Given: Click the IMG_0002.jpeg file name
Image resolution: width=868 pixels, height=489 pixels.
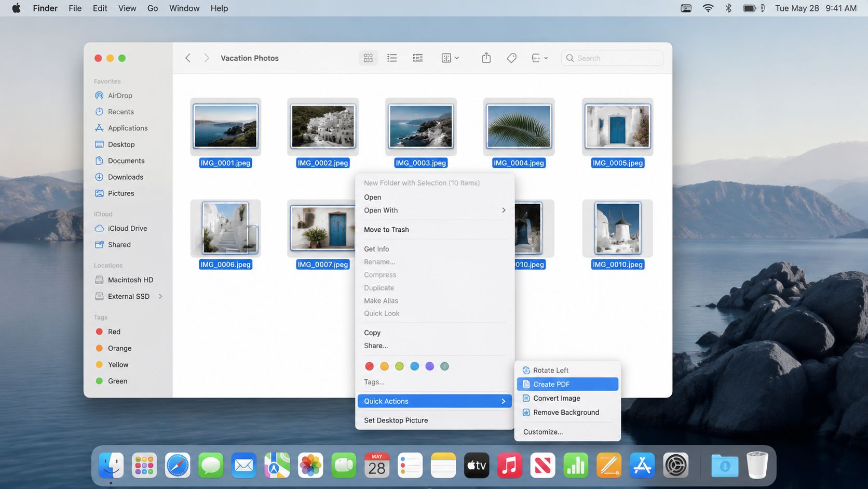Looking at the screenshot, I should [323, 163].
